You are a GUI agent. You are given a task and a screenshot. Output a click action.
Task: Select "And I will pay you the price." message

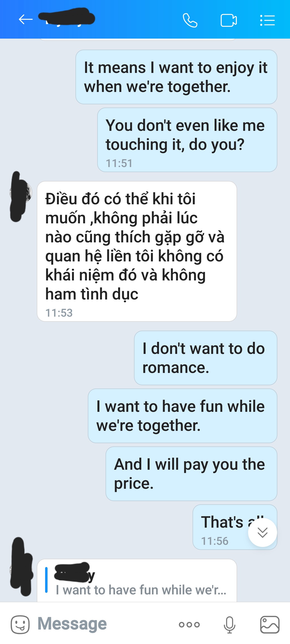191,474
